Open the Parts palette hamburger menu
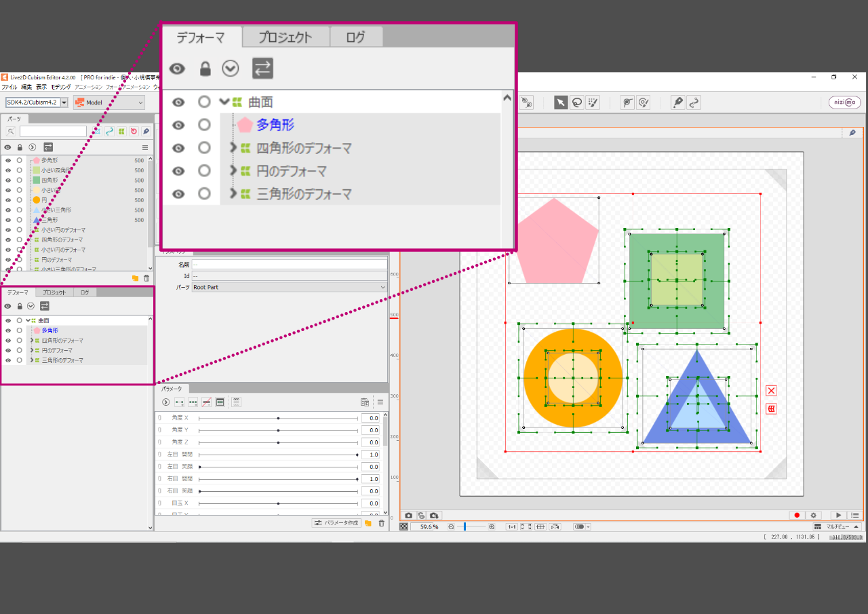This screenshot has width=868, height=614. tap(145, 147)
